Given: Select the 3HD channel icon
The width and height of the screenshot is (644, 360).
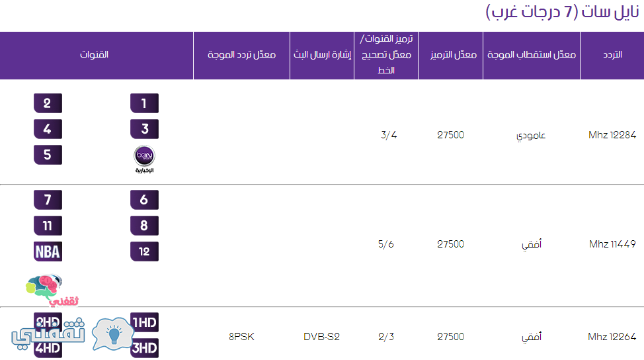Looking at the screenshot, I should pos(144,348).
